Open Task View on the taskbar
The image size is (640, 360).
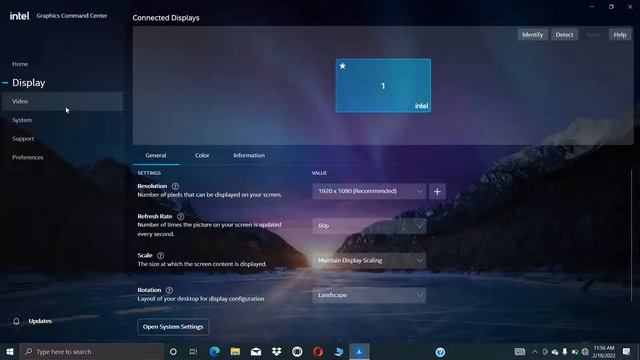(x=193, y=351)
